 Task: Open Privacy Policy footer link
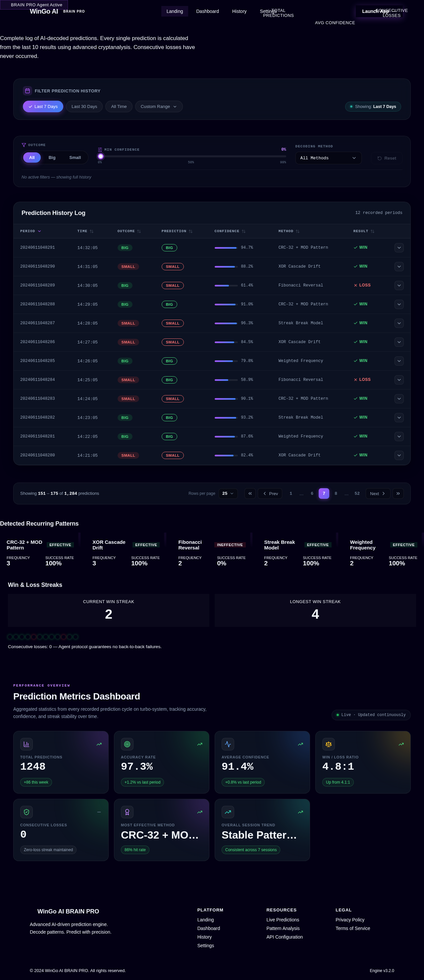[x=350, y=919]
